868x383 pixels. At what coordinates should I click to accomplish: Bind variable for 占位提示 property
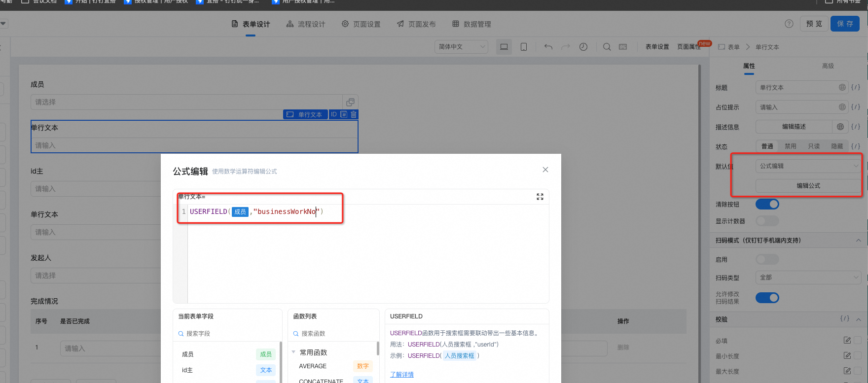[x=856, y=107]
